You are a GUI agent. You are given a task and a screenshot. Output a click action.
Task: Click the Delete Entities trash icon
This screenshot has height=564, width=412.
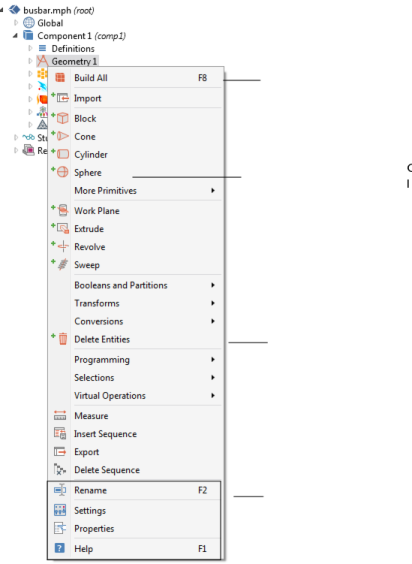[x=63, y=339]
